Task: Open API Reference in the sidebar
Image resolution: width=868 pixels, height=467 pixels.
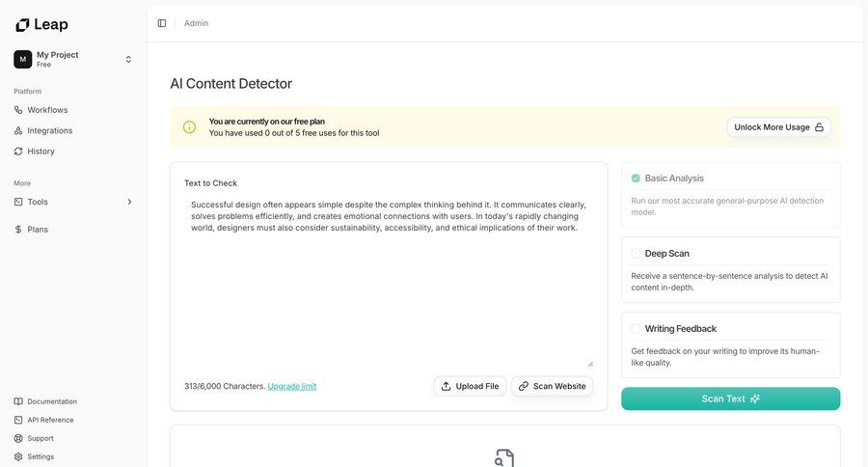Action: (50, 420)
